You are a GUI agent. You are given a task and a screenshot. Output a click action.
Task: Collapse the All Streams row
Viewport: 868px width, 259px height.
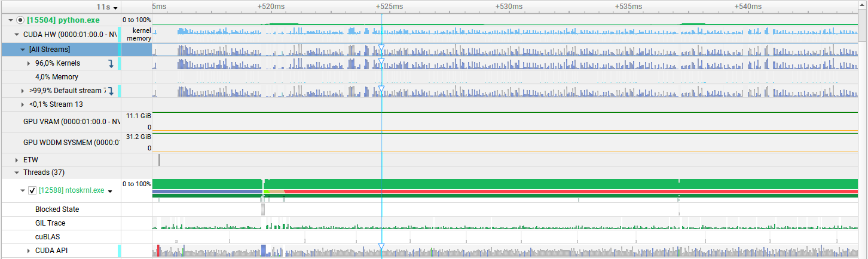click(23, 50)
